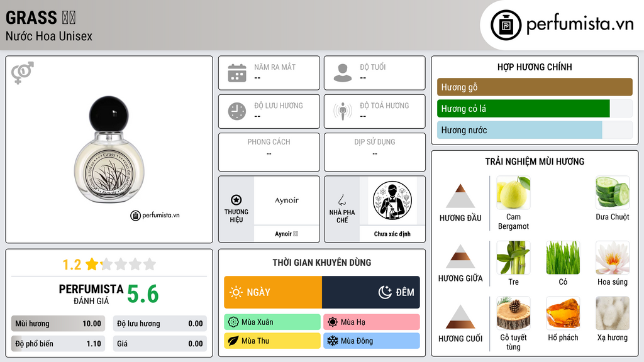Select the Đêm nighttime bar

tap(371, 292)
